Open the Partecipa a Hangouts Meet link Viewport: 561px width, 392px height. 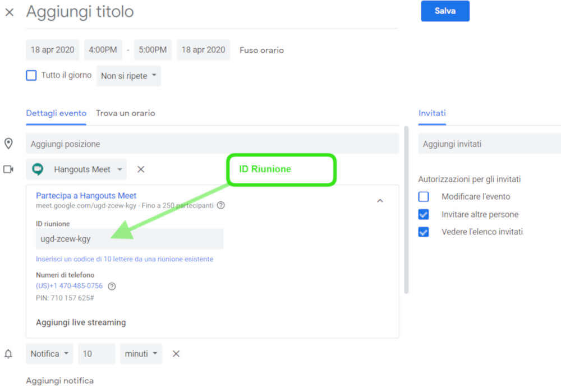86,196
